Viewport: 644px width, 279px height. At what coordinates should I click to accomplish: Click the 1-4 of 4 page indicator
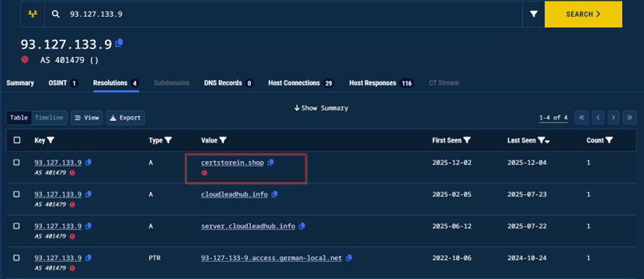pyautogui.click(x=553, y=117)
